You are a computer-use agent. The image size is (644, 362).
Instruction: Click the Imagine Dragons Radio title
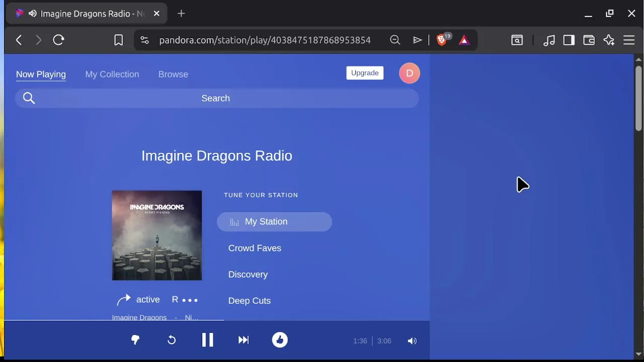pos(217,156)
